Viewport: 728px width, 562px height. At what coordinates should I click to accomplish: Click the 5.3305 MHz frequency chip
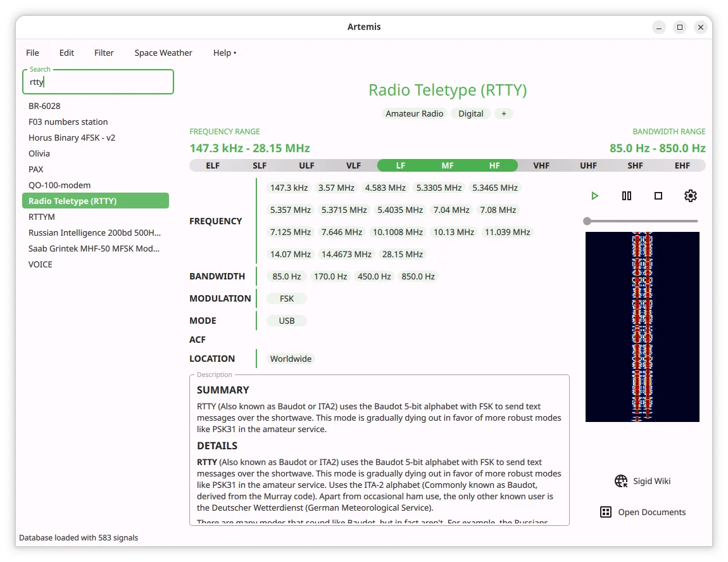[x=439, y=188]
